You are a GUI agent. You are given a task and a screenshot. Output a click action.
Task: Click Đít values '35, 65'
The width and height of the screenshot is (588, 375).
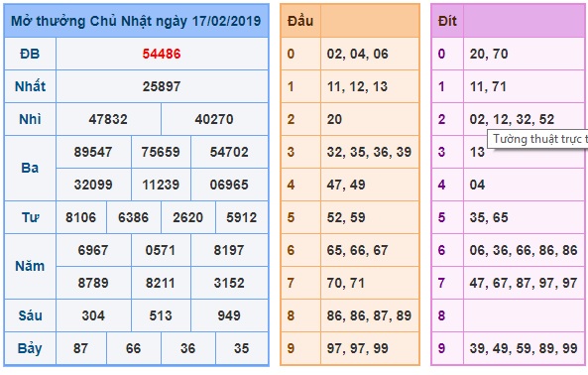coord(489,217)
